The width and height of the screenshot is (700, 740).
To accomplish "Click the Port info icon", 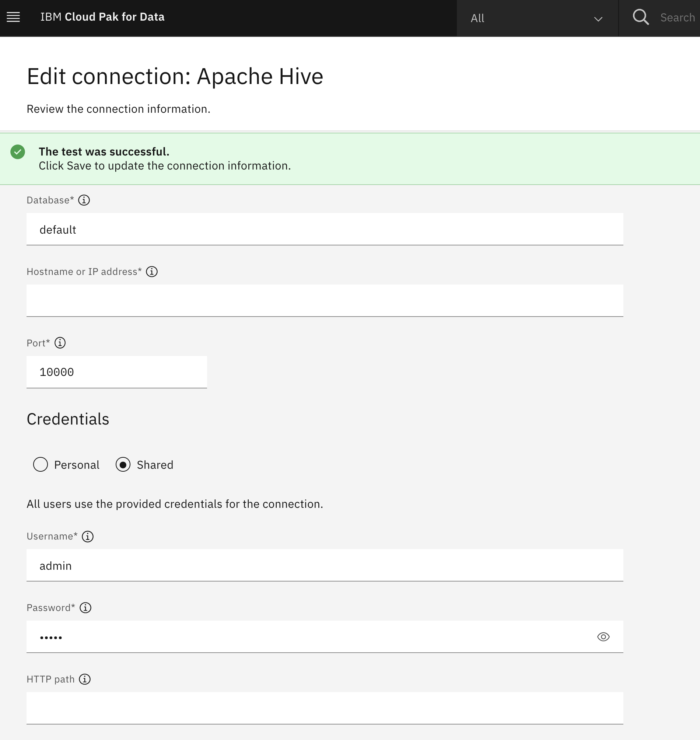I will coord(60,343).
